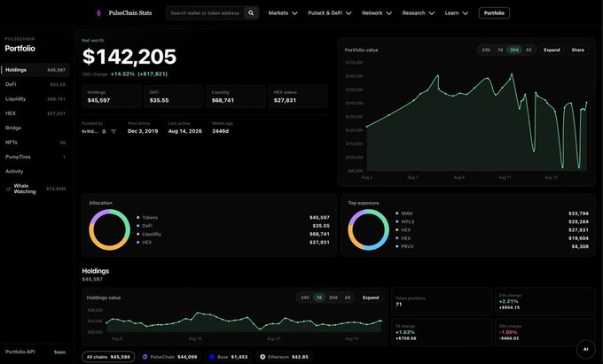Image resolution: width=603 pixels, height=364 pixels.
Task: Set Holdings value chart to 30d
Action: (x=333, y=298)
